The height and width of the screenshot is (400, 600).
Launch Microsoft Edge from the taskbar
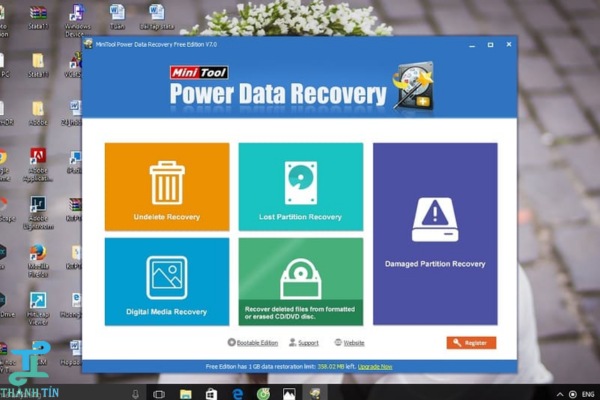[238, 393]
